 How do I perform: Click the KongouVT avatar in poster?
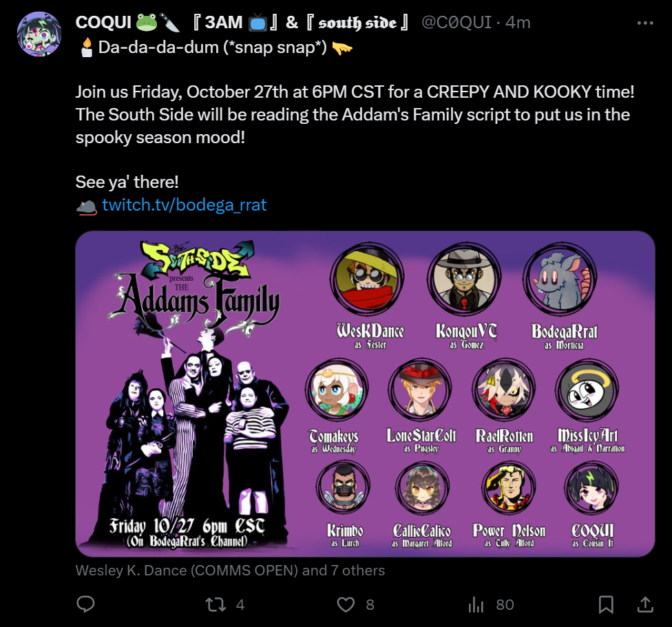(465, 279)
